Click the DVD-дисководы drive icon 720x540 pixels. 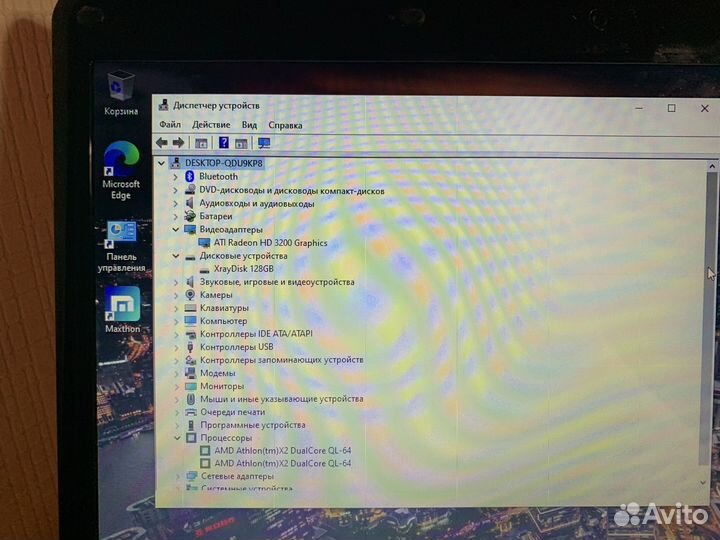coord(190,190)
